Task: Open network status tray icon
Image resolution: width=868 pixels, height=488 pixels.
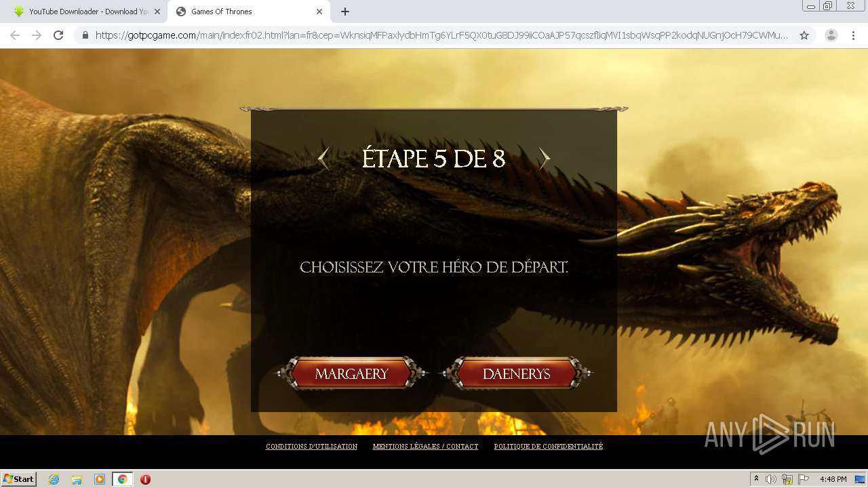Action: [787, 479]
